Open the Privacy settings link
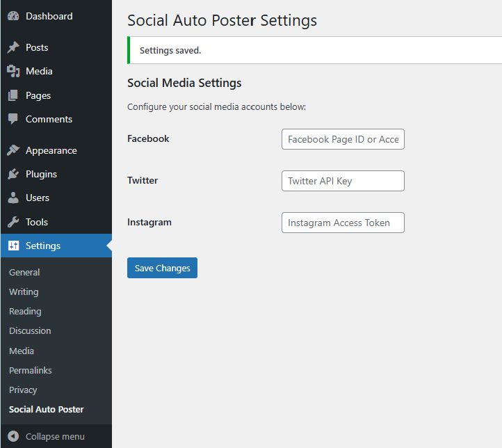The image size is (502, 448). coord(23,390)
